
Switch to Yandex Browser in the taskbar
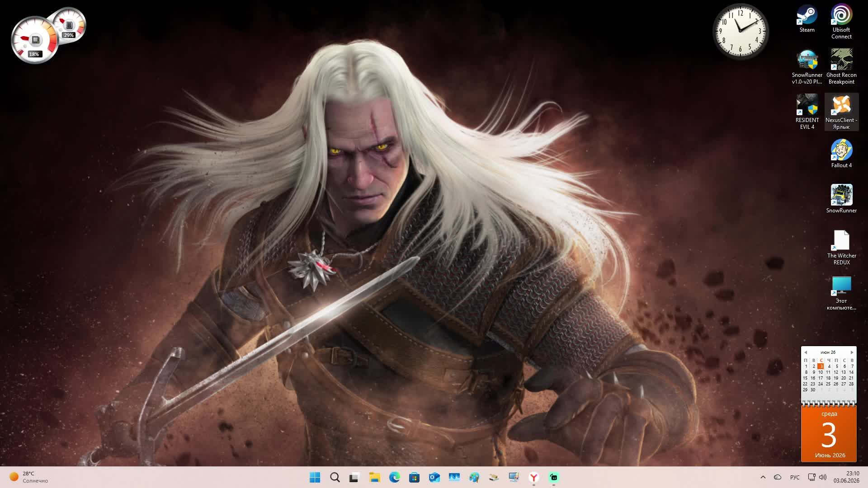click(x=533, y=477)
